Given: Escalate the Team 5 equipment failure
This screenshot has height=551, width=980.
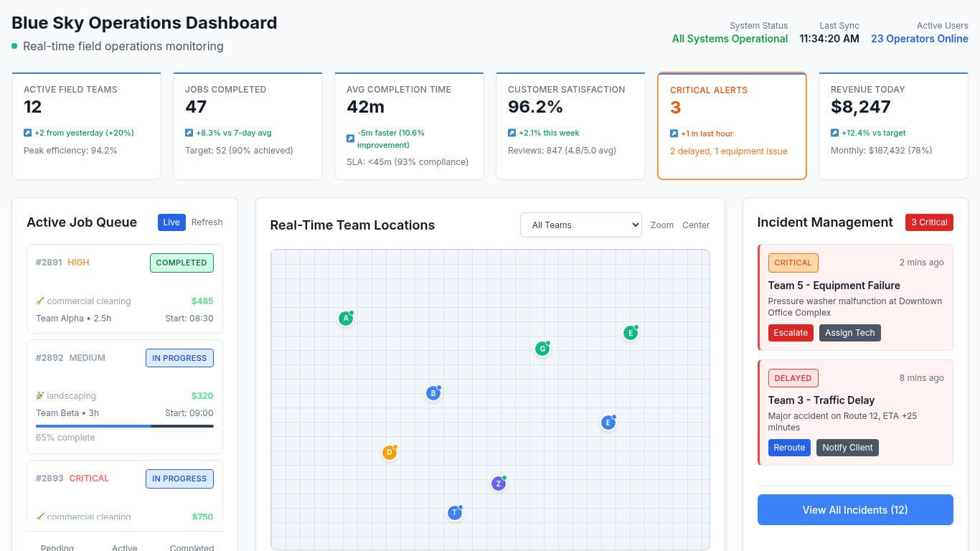Looking at the screenshot, I should pyautogui.click(x=790, y=333).
